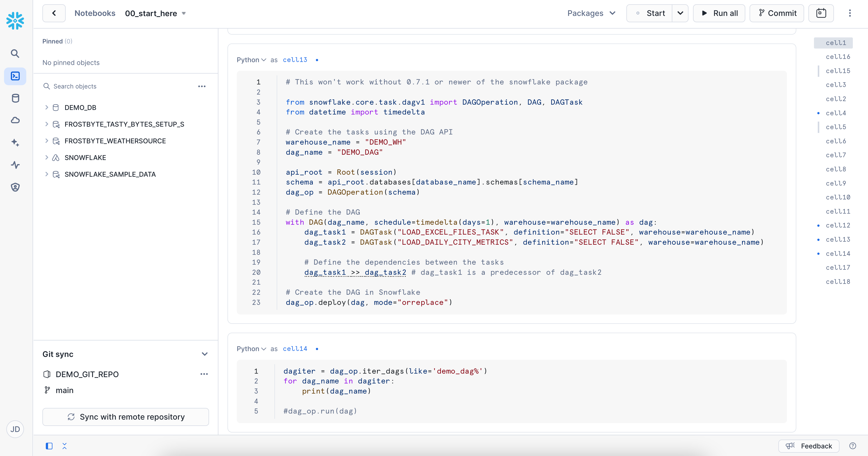The height and width of the screenshot is (456, 868).
Task: Toggle collapse cell results icon at bottom
Action: [65, 446]
